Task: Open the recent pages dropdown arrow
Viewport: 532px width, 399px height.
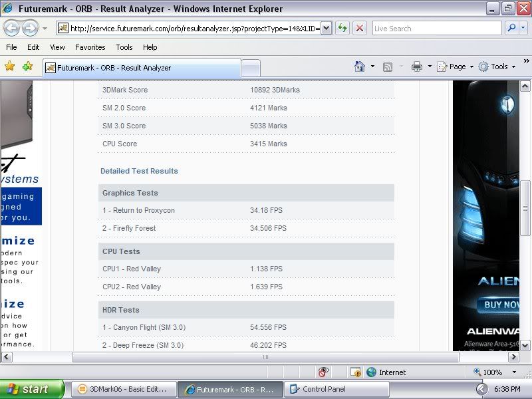Action: (x=45, y=29)
